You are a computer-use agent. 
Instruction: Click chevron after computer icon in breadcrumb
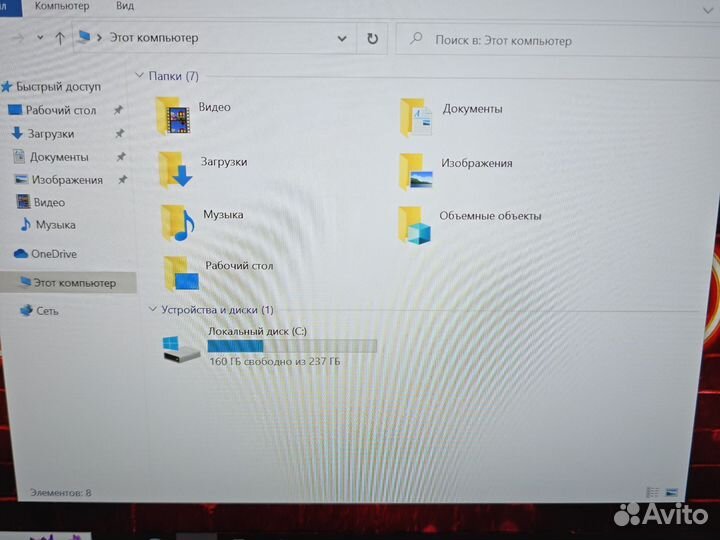99,38
